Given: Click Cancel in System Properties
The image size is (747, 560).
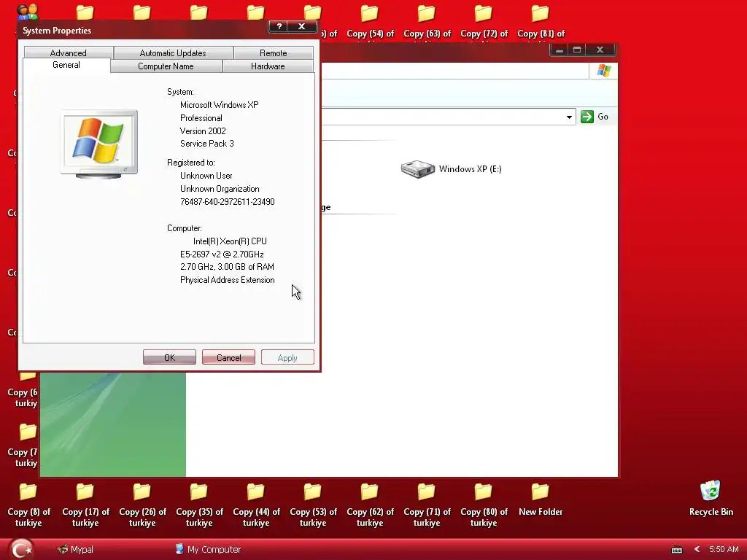Looking at the screenshot, I should 228,357.
